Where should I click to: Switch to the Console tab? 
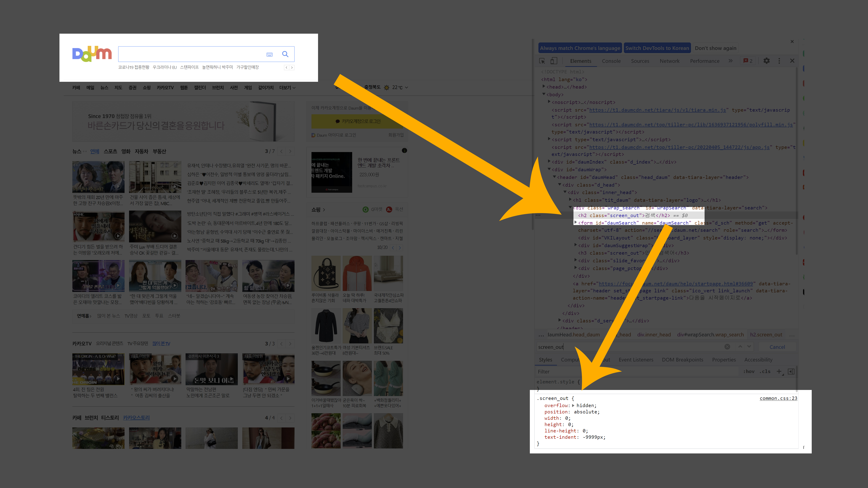tap(611, 61)
